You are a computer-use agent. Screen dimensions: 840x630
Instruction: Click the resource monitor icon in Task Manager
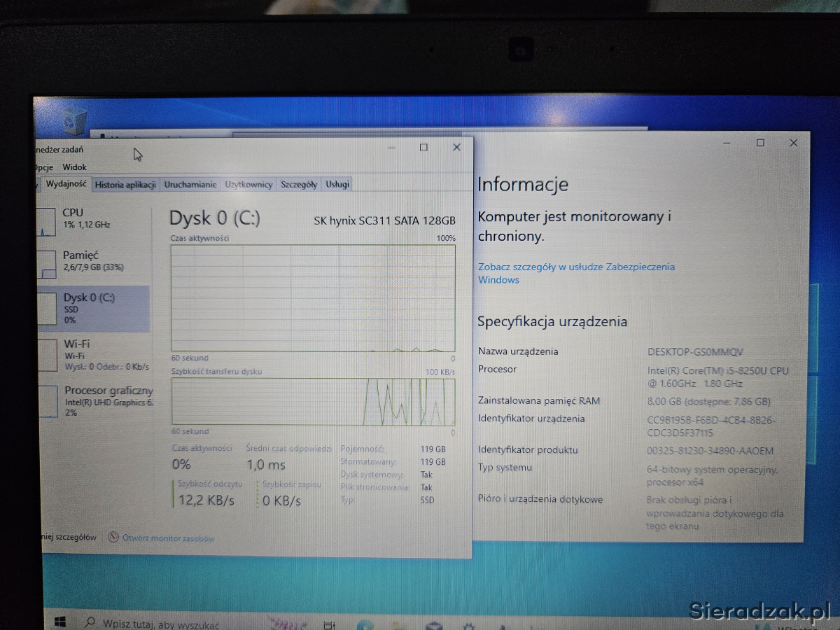(x=113, y=538)
